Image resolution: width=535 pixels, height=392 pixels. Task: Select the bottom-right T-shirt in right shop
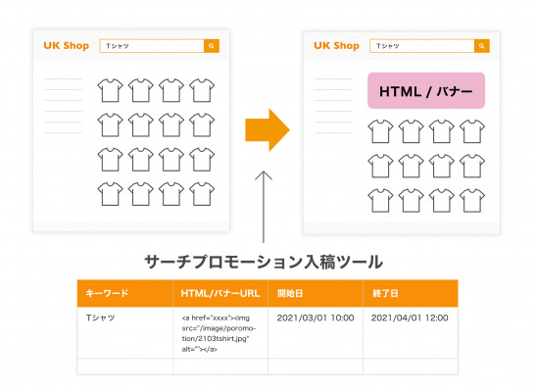point(472,201)
